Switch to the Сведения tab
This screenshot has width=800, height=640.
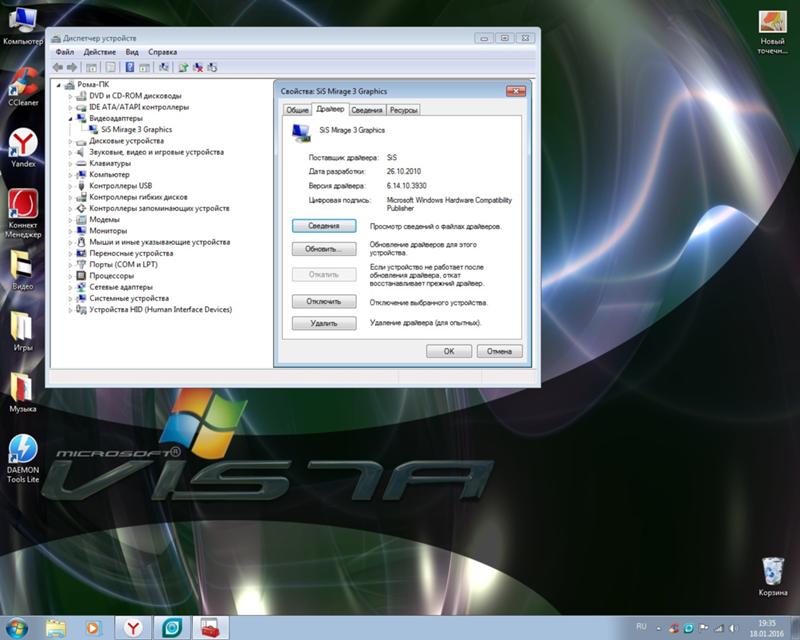click(366, 110)
